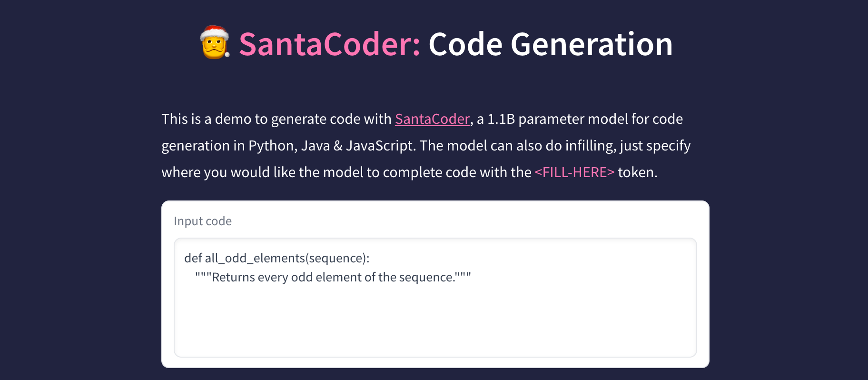
Task: Click the word sequence in the function signature
Action: [x=335, y=258]
